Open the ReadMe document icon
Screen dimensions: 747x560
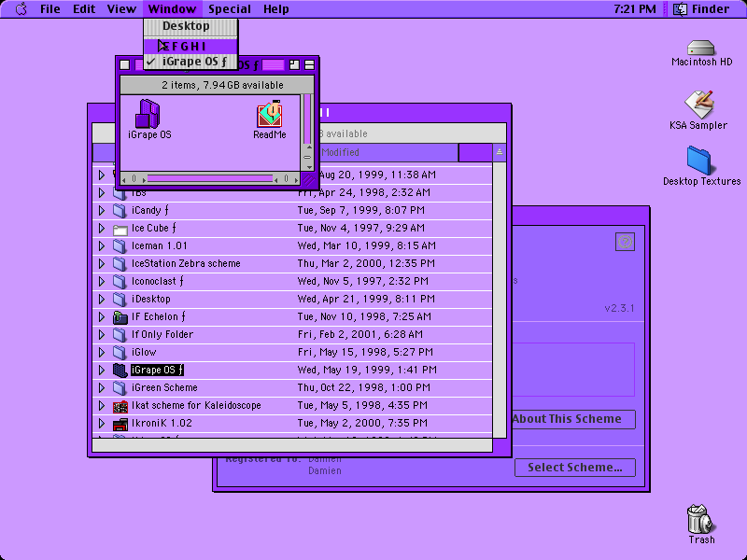click(x=270, y=114)
